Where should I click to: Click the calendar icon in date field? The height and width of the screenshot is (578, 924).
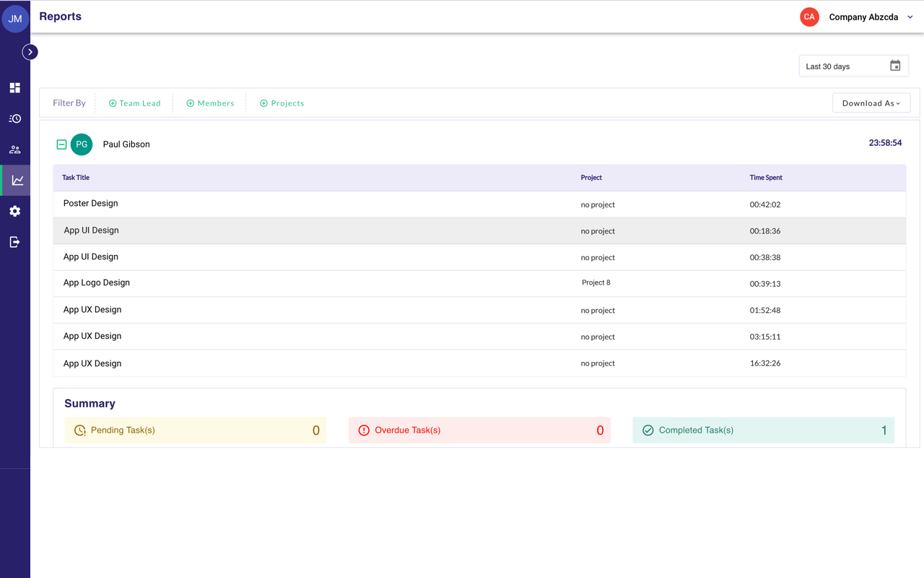point(895,66)
